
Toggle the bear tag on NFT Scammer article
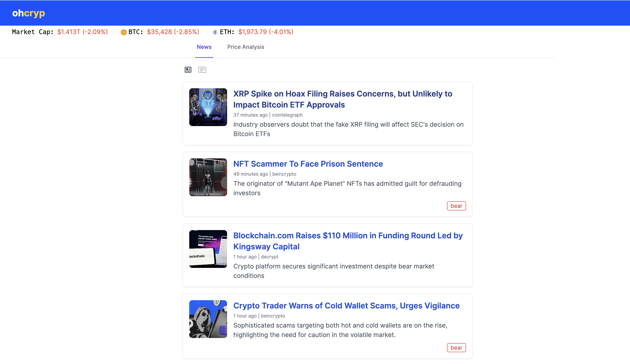[456, 206]
